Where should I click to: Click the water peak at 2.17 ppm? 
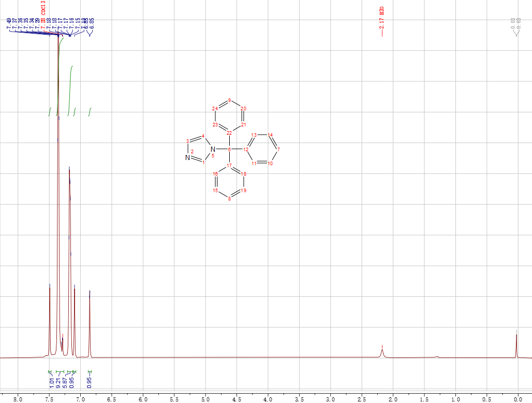(x=382, y=352)
